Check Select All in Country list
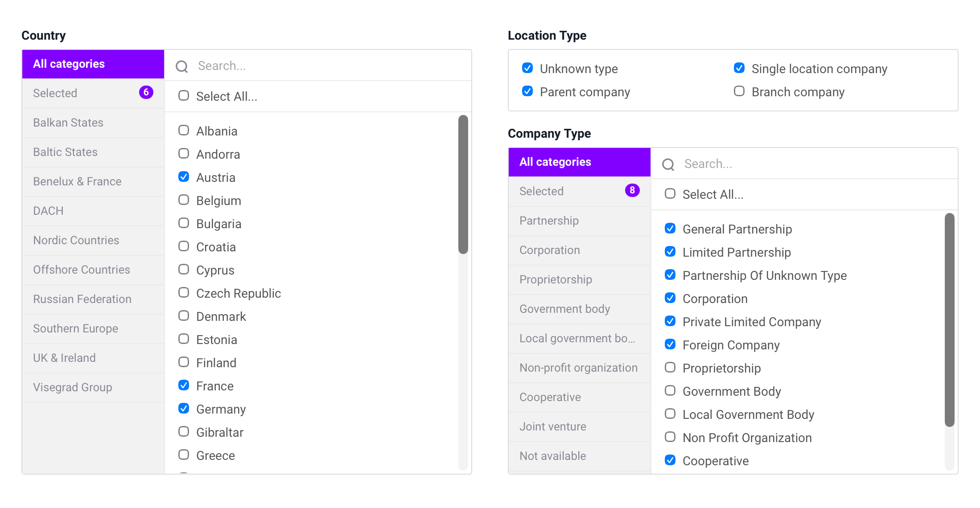 pos(184,96)
